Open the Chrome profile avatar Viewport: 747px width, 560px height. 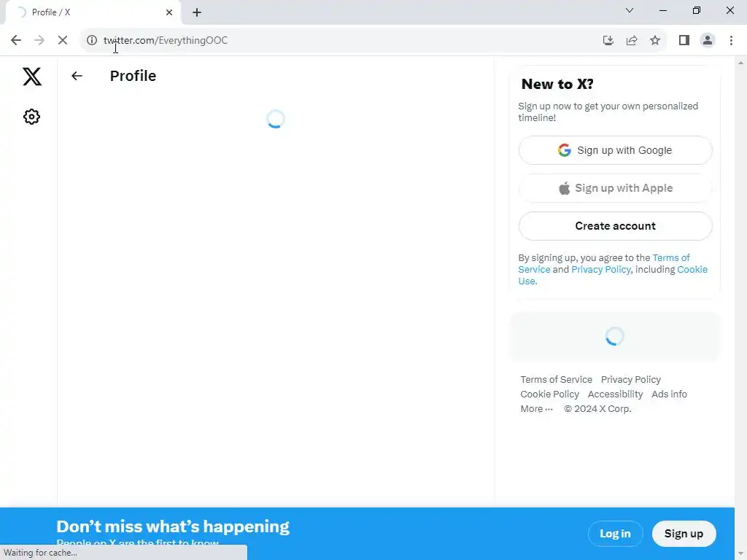708,41
